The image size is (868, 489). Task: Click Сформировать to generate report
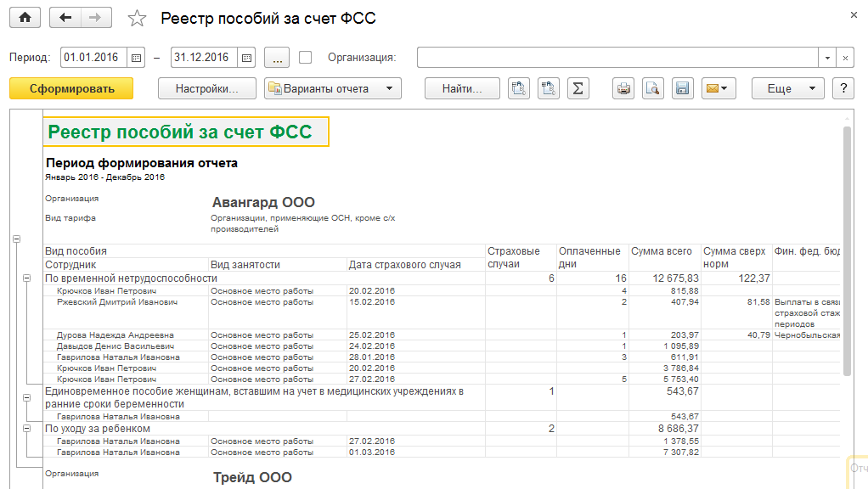point(71,88)
